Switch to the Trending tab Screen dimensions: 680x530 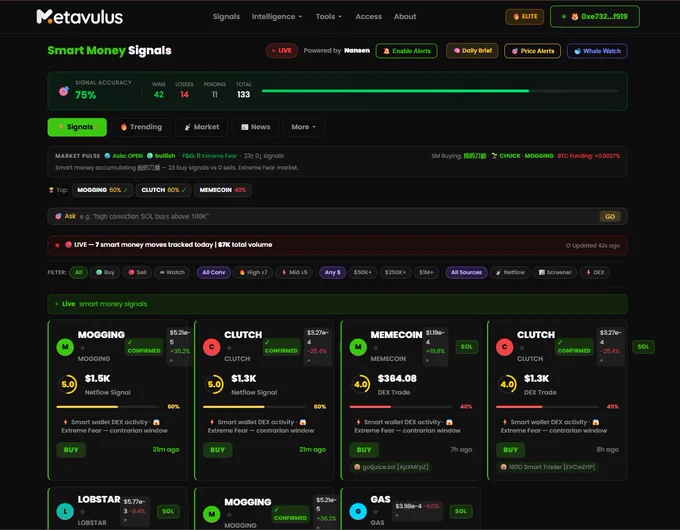141,127
